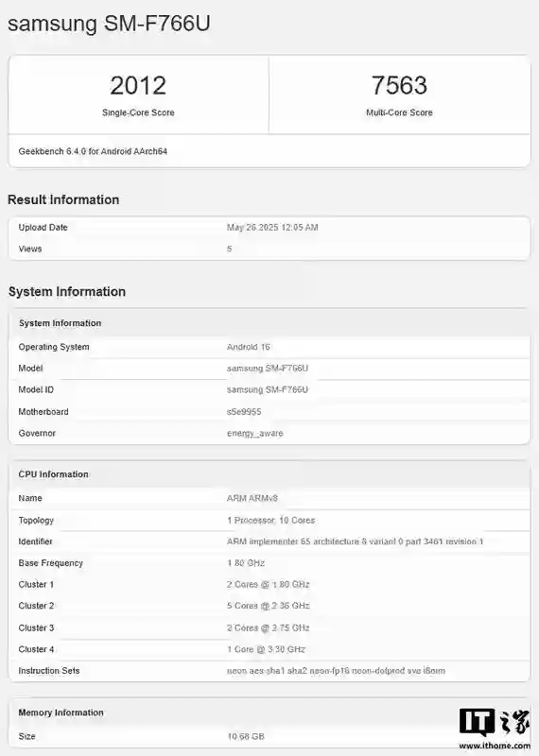Select the instruction sets value starting with neon
The image size is (539, 756).
click(336, 671)
